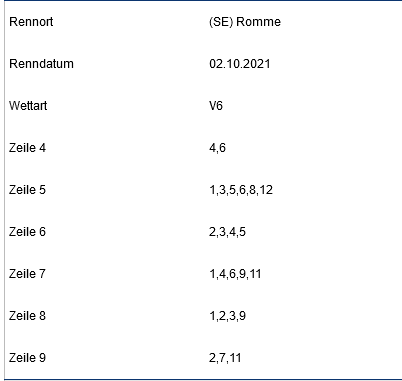Click the Zeile 4 label
402x381 pixels.
(x=27, y=148)
